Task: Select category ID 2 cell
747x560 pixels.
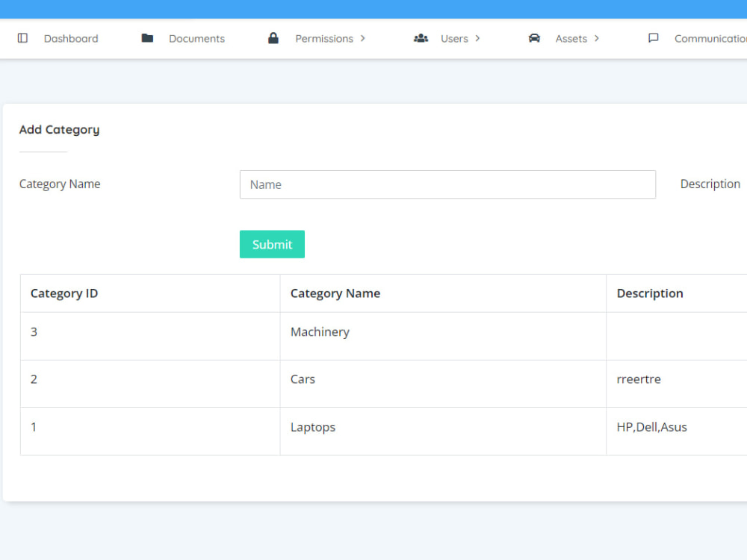Action: (x=150, y=383)
